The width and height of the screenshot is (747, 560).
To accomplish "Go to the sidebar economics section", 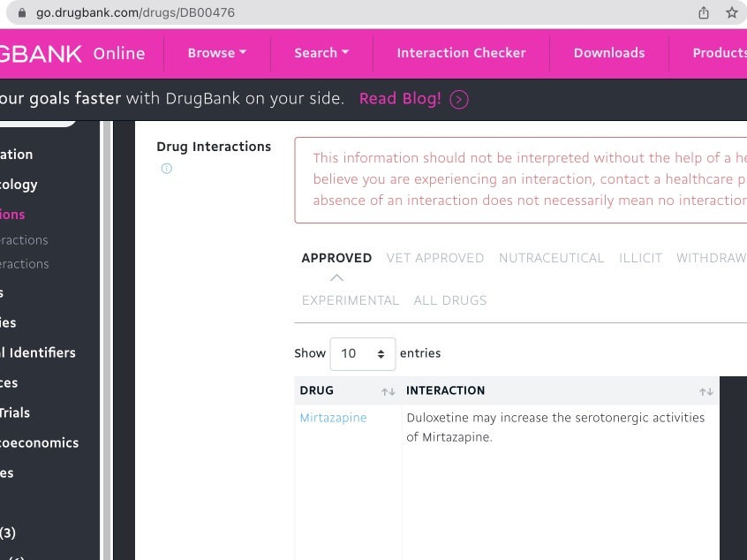I will [39, 443].
